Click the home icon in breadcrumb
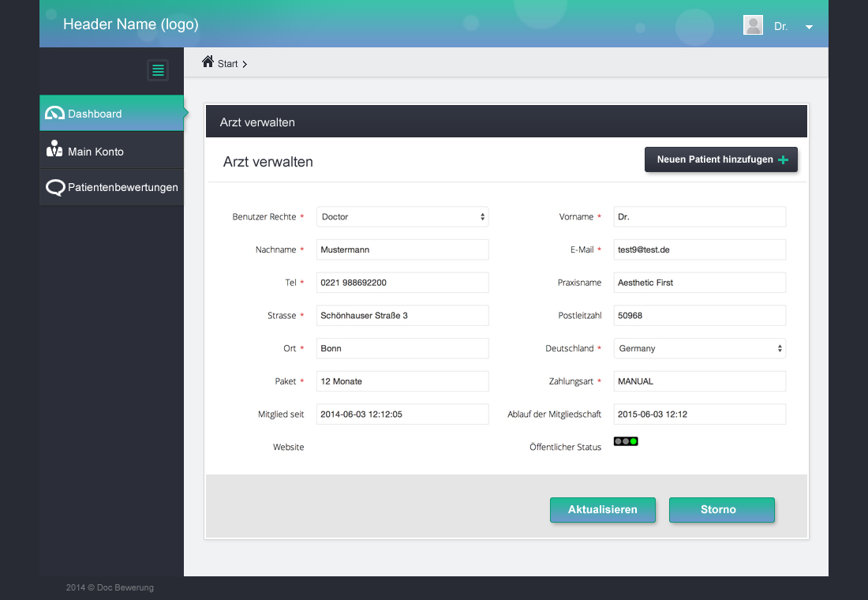868x600 pixels. pyautogui.click(x=208, y=62)
